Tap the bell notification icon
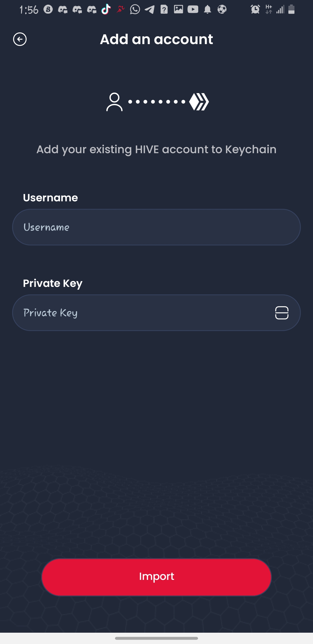The height and width of the screenshot is (644, 313). (x=208, y=10)
